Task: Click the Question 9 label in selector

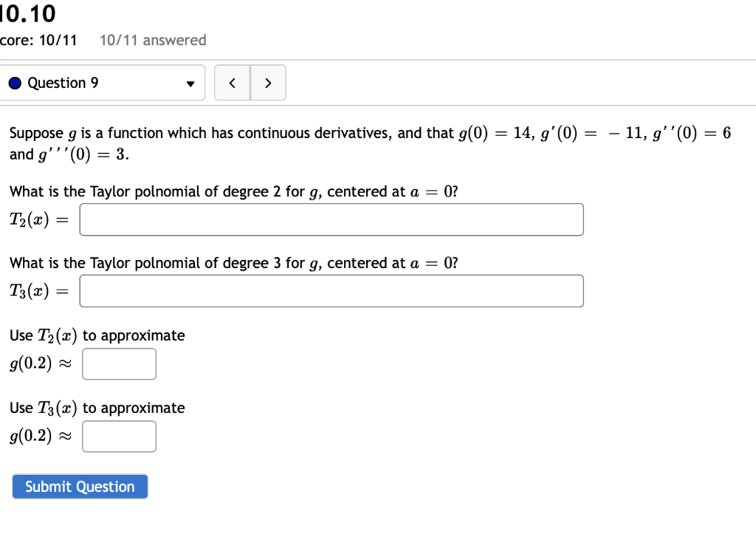Action: [67, 83]
